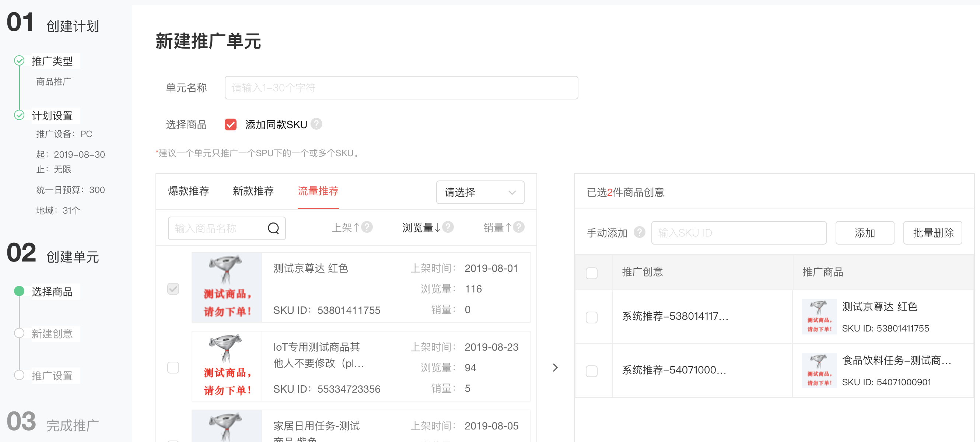Click thumbnail of IoT专用测试商品 product

tap(227, 366)
